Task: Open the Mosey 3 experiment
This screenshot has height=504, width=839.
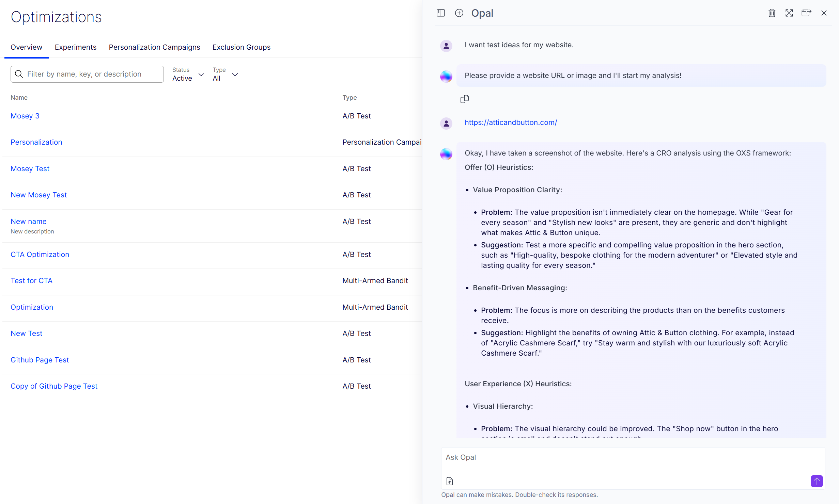Action: click(x=25, y=116)
